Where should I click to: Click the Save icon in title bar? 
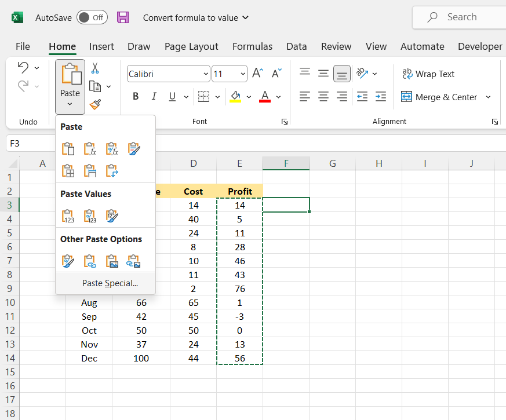point(123,17)
